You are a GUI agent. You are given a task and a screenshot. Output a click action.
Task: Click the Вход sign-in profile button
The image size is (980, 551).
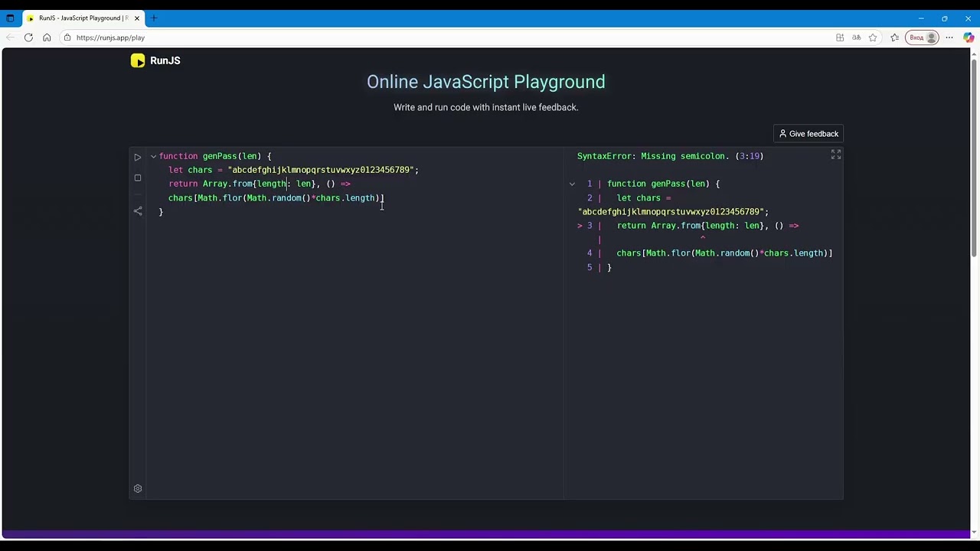point(923,37)
